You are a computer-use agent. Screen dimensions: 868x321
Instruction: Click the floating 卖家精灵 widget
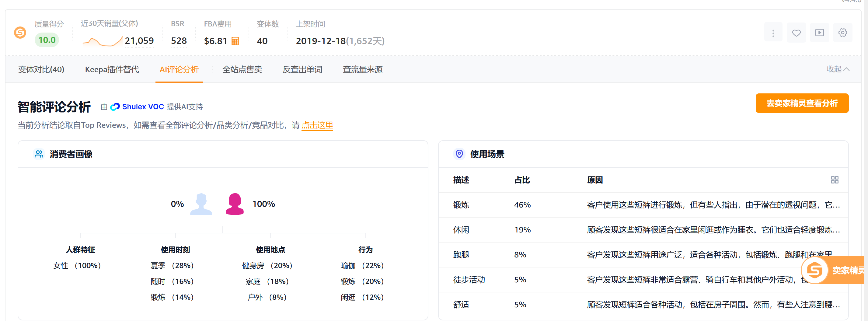tap(833, 270)
